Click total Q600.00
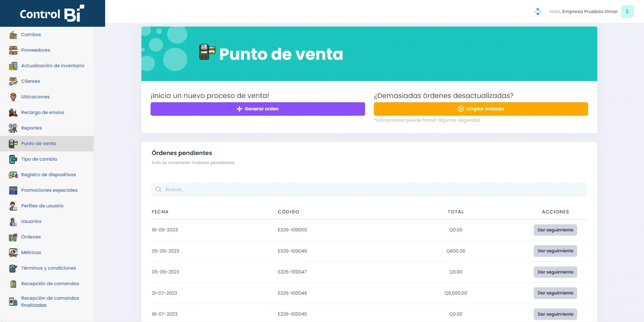This screenshot has width=644, height=322. 456,251
